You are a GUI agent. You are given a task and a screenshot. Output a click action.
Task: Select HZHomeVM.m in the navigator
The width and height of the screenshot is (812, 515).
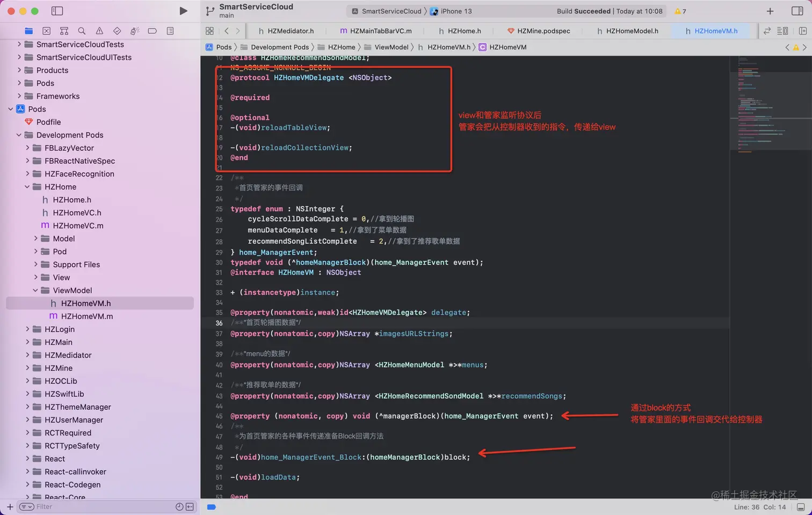87,316
